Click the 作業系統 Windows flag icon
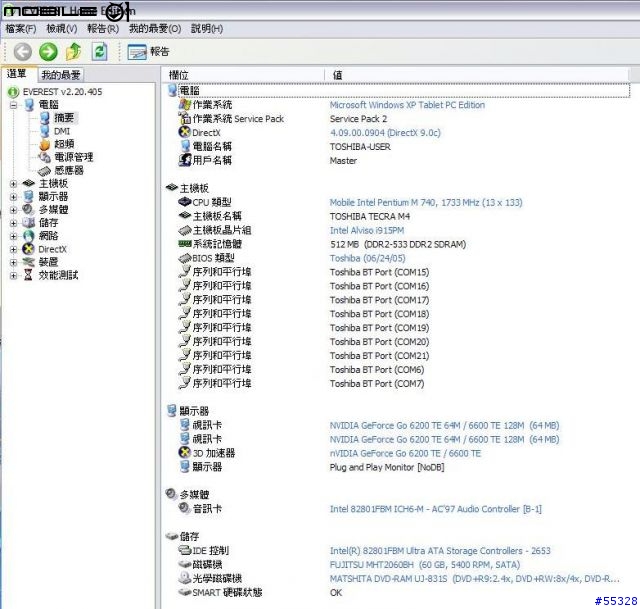640x609 pixels. (x=185, y=104)
